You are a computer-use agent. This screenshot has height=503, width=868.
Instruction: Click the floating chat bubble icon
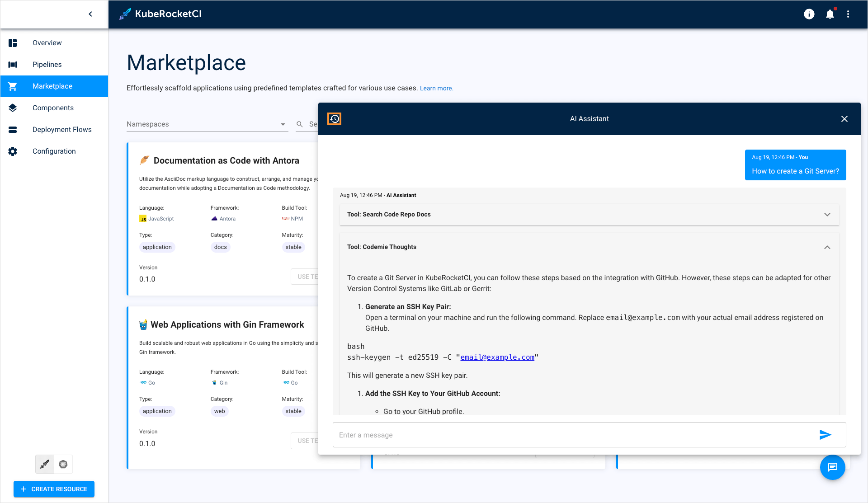tap(833, 467)
